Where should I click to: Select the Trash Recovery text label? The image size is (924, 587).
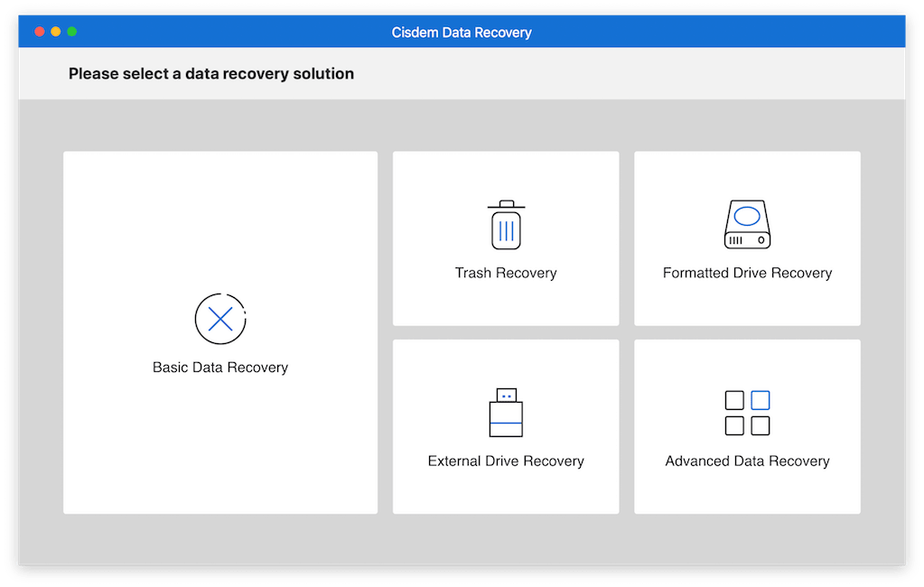pos(506,272)
